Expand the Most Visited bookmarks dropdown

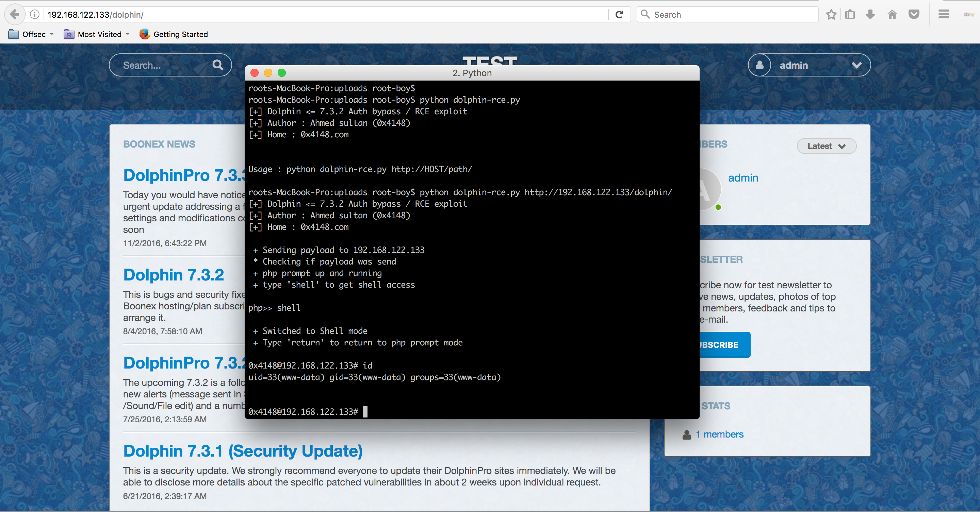point(97,34)
